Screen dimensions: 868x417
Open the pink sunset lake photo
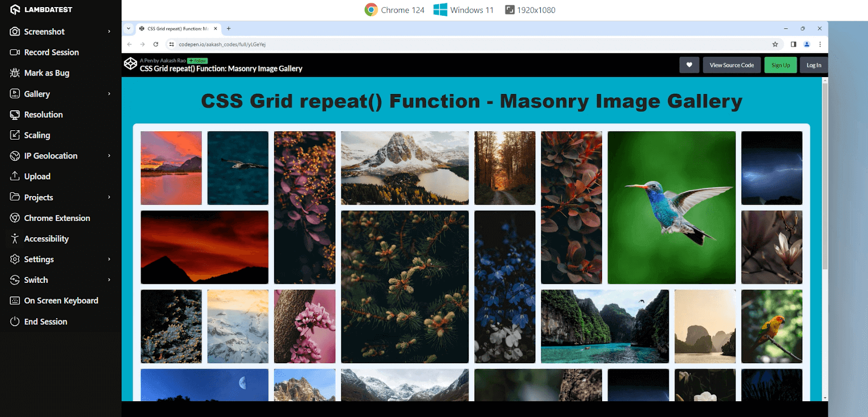coord(171,168)
